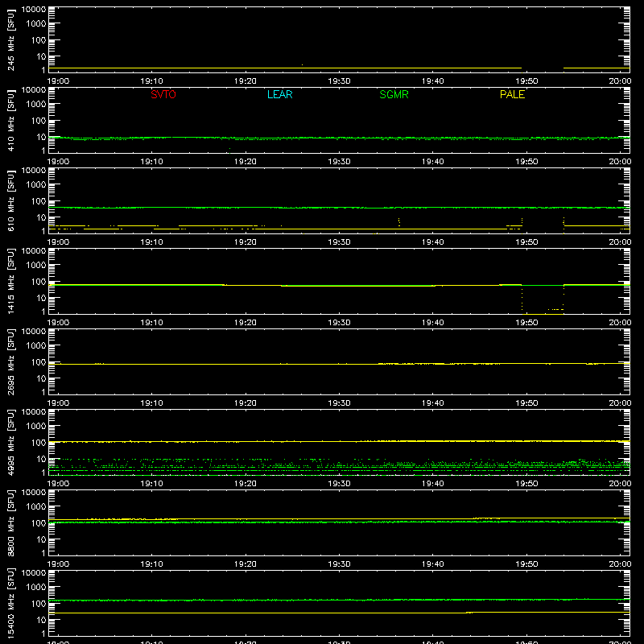
Task: Click 19:50 tick label under 410 MHz panel
Action: click(526, 162)
